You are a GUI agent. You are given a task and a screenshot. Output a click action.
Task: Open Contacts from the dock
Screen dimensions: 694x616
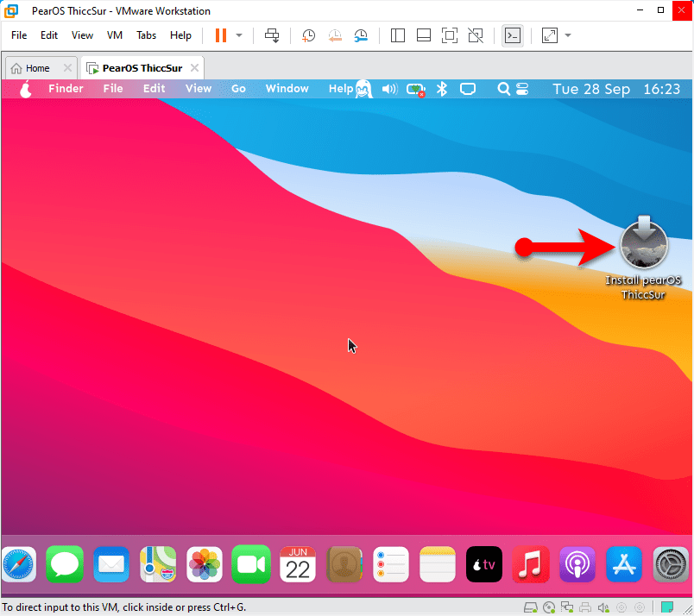point(344,564)
